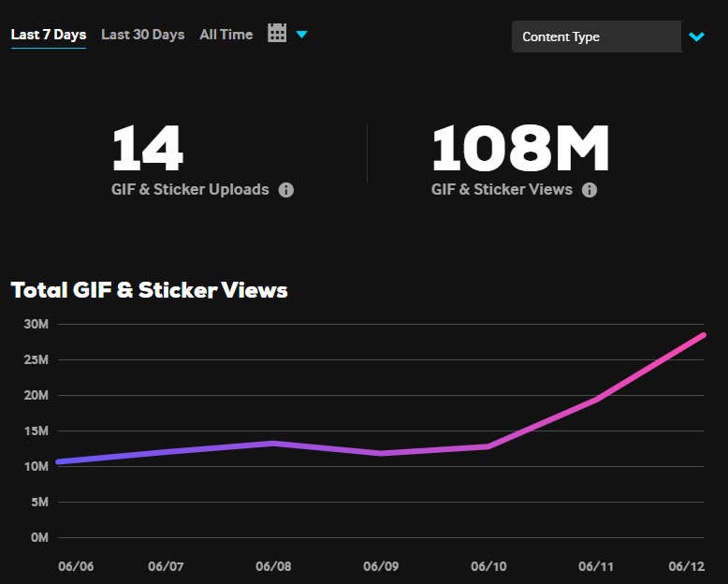The width and height of the screenshot is (728, 584).
Task: Switch to the All Time tab
Action: click(226, 35)
